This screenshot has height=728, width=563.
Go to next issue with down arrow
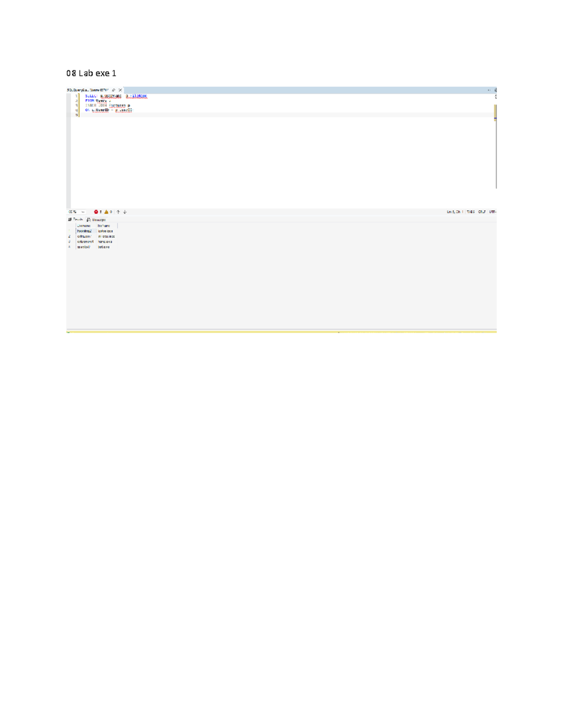125,212
